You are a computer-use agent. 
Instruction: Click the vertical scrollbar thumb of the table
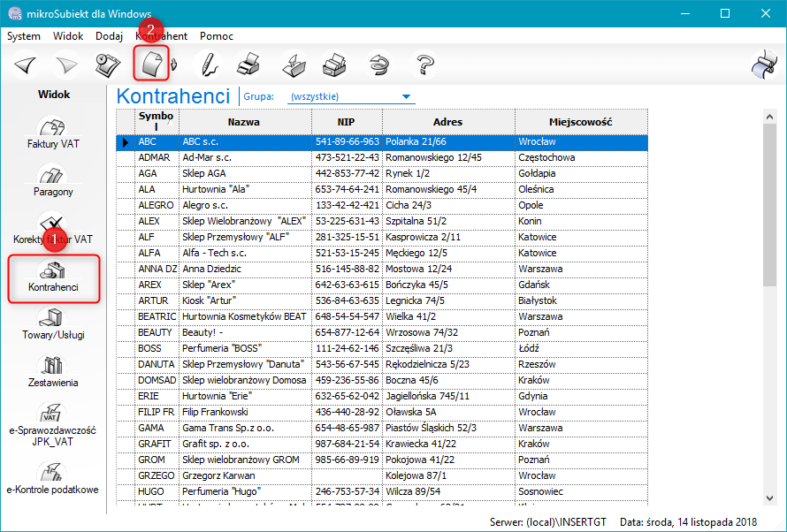(x=769, y=206)
